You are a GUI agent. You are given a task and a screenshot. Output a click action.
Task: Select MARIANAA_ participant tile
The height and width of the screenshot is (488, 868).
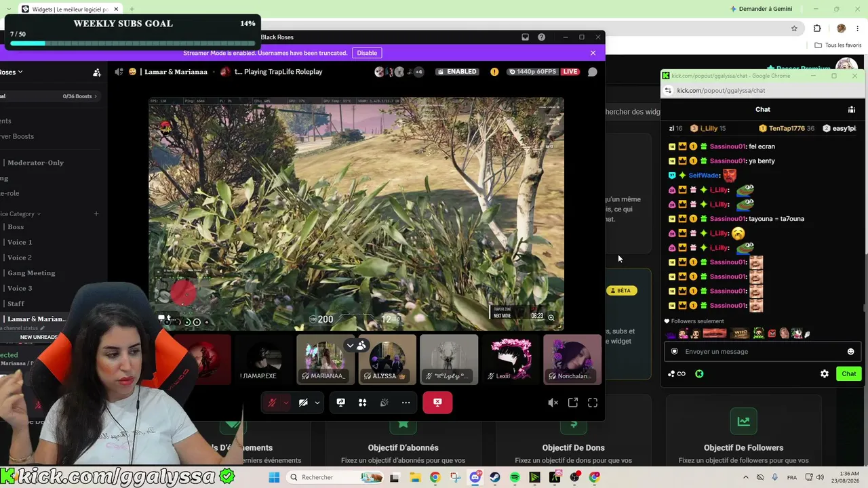coord(325,359)
